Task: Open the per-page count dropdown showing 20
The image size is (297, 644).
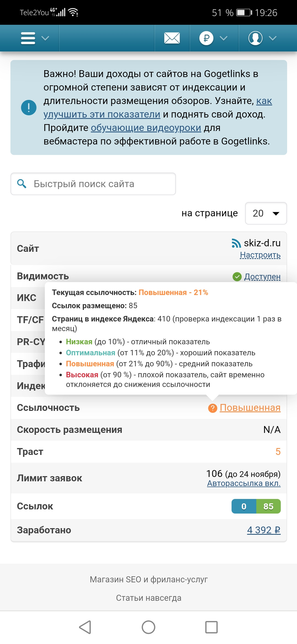Action: pyautogui.click(x=266, y=213)
